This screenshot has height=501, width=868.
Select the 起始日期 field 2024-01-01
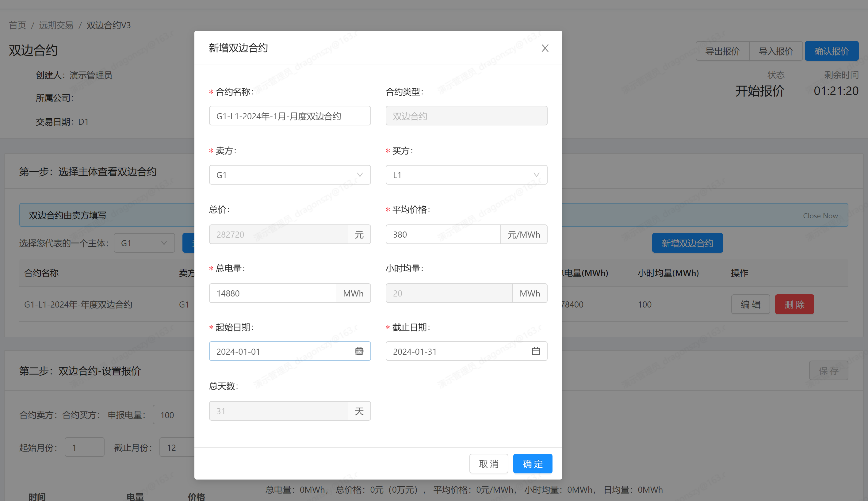pyautogui.click(x=290, y=351)
